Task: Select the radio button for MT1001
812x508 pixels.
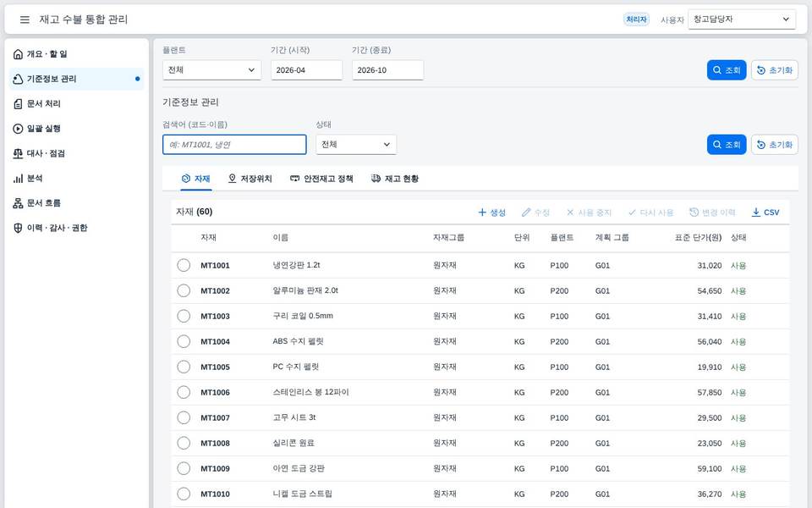Action: point(184,265)
